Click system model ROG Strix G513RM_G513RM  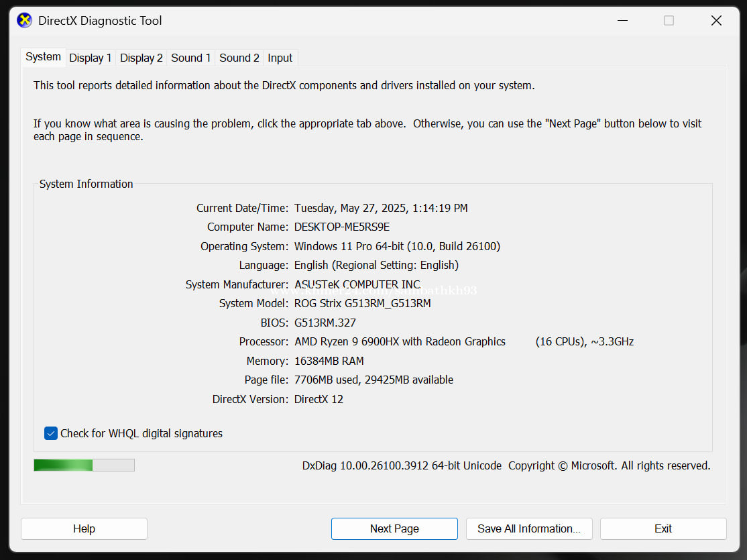(x=363, y=304)
